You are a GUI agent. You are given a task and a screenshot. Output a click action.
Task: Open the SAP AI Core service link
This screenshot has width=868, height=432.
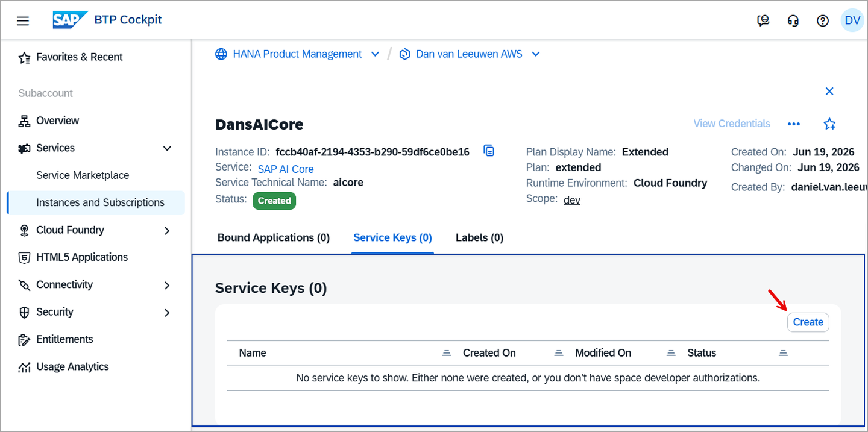[286, 169]
